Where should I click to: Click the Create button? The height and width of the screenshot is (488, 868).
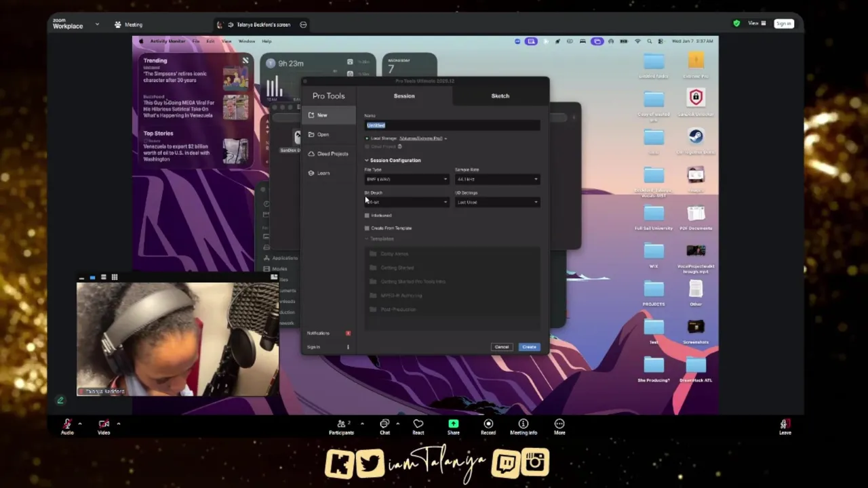coord(529,347)
